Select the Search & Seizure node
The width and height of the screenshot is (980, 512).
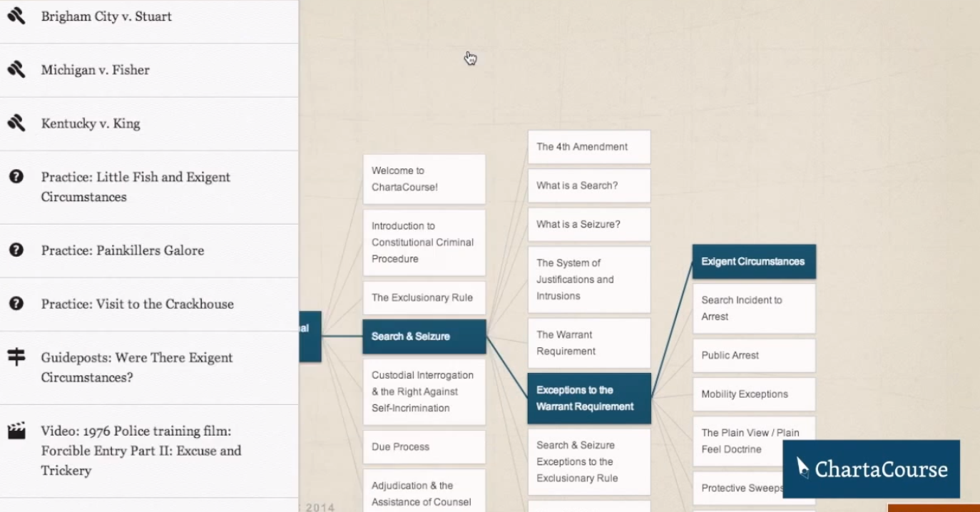(424, 337)
